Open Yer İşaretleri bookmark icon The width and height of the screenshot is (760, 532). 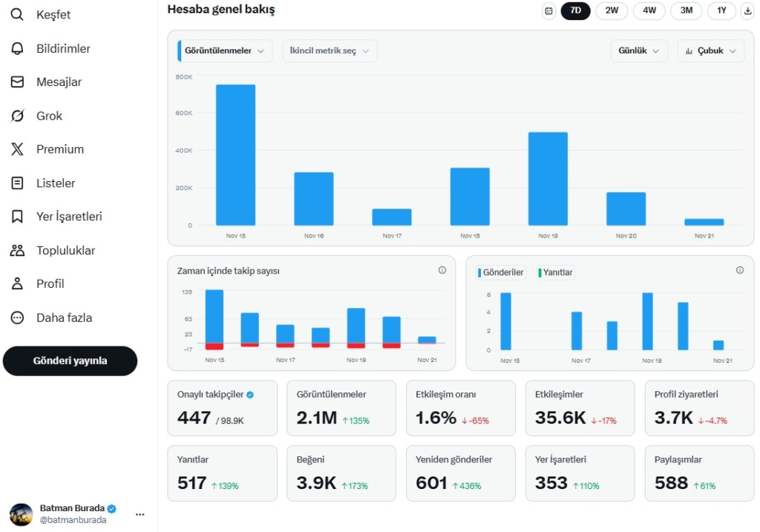(17, 217)
